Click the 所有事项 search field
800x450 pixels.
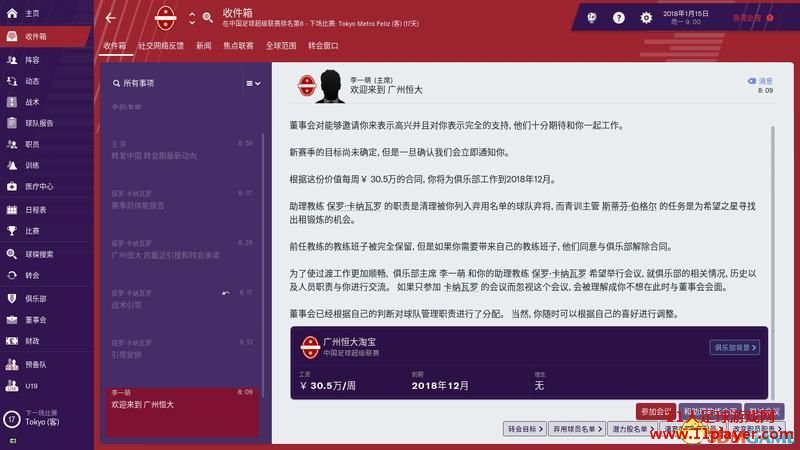tap(176, 83)
